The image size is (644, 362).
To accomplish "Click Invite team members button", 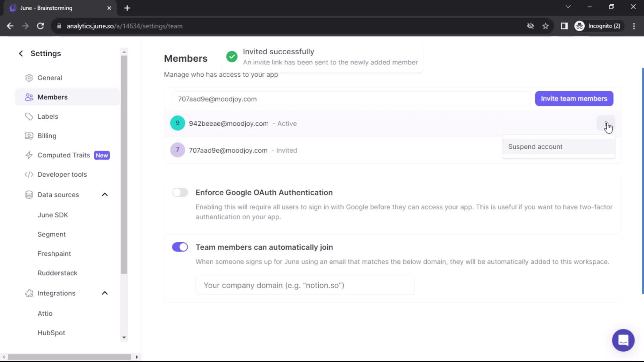I will 574,98.
